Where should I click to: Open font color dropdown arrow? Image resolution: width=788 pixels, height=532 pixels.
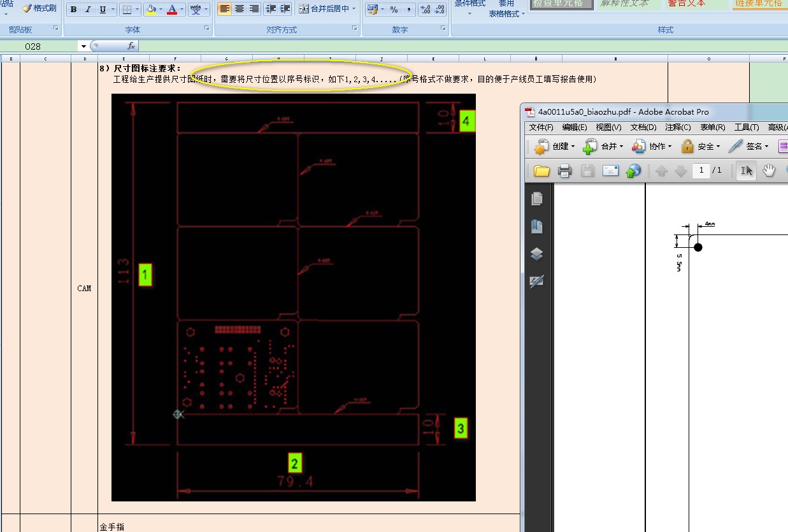pos(182,10)
